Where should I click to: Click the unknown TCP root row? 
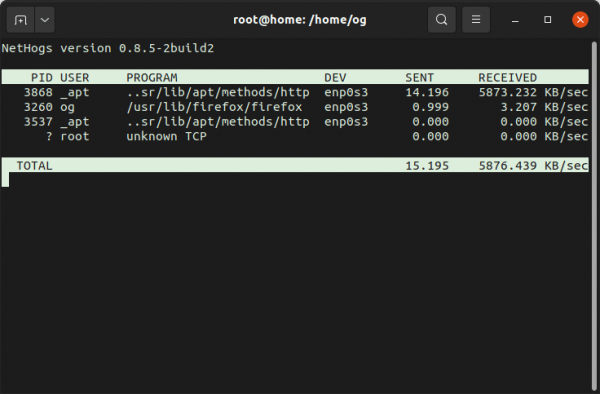tap(295, 136)
